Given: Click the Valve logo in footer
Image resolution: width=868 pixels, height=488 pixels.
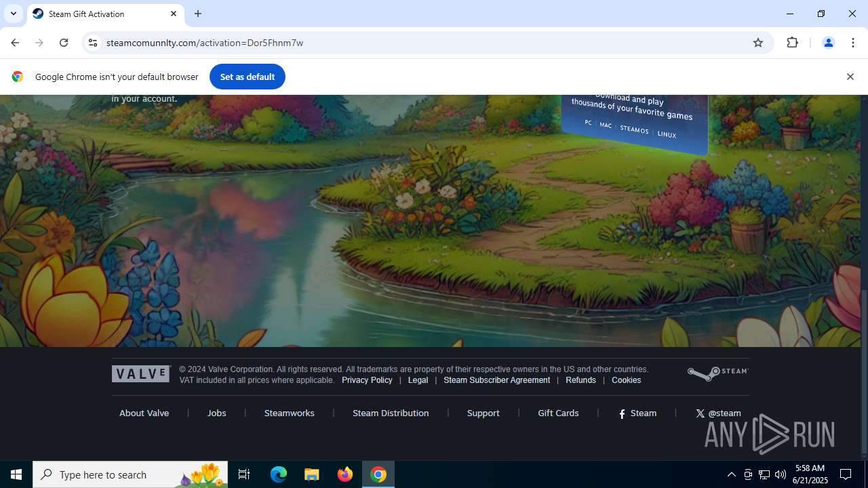Looking at the screenshot, I should click(x=141, y=373).
